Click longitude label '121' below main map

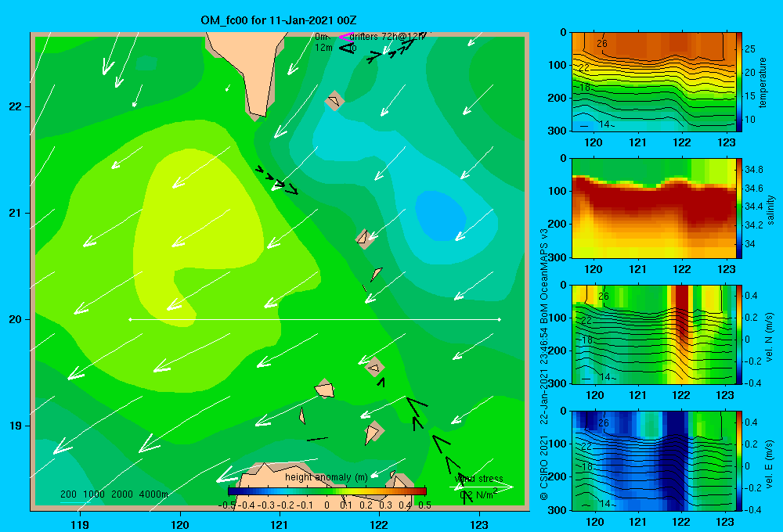(x=280, y=524)
